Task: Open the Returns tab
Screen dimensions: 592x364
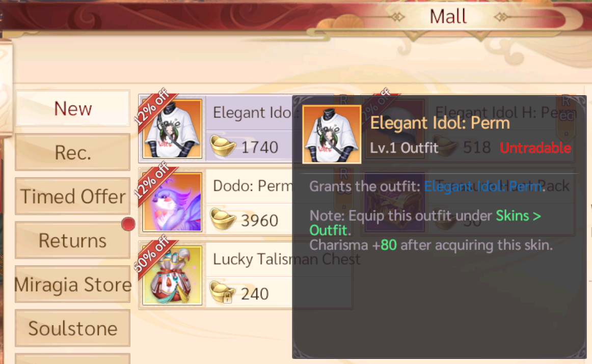Action: pyautogui.click(x=72, y=240)
